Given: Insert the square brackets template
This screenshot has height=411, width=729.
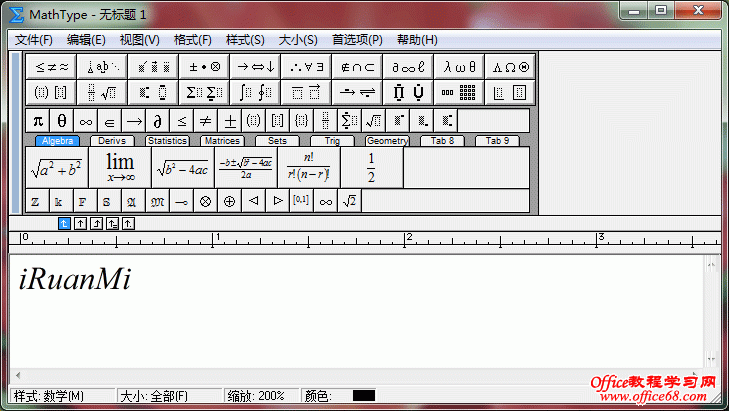Looking at the screenshot, I should click(278, 121).
